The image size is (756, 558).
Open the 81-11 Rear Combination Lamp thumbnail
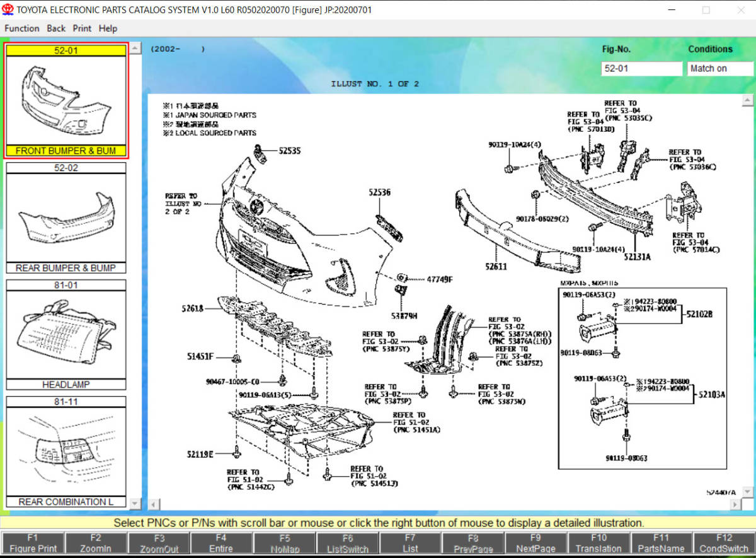point(66,451)
